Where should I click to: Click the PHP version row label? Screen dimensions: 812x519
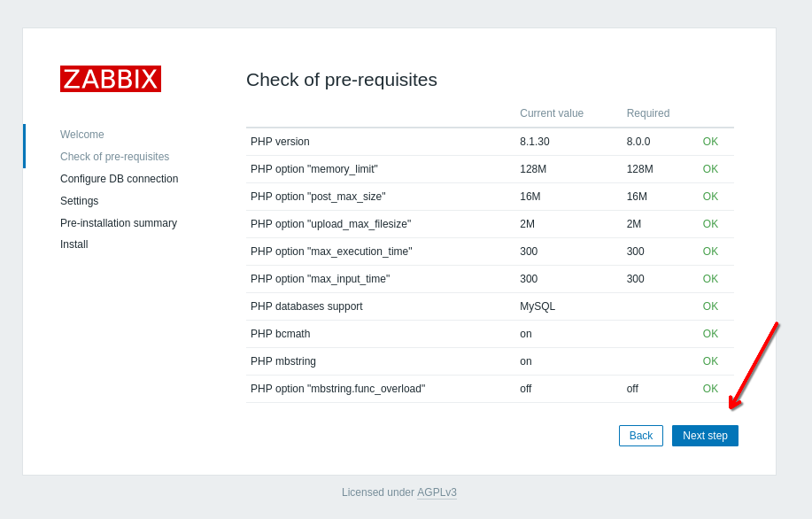(x=280, y=142)
